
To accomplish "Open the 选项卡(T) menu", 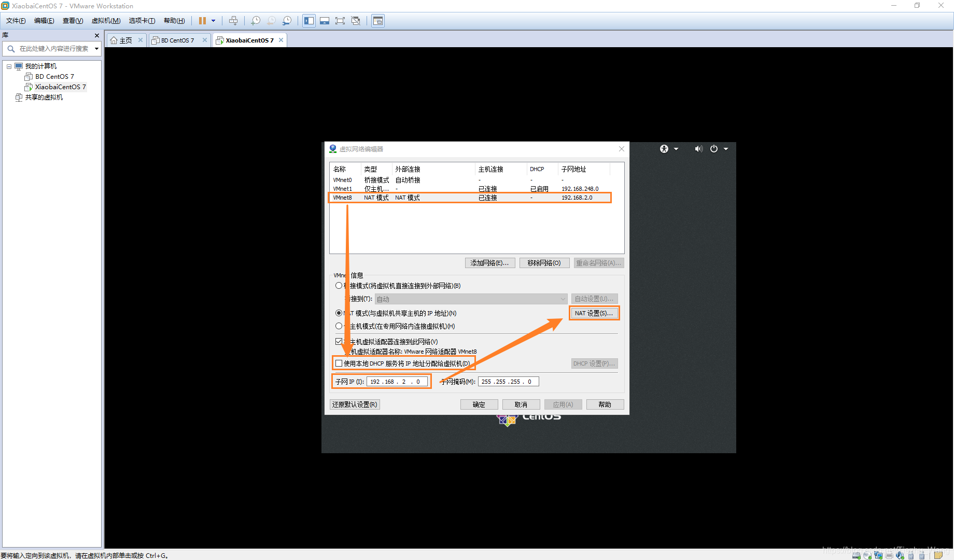I will pyautogui.click(x=142, y=21).
